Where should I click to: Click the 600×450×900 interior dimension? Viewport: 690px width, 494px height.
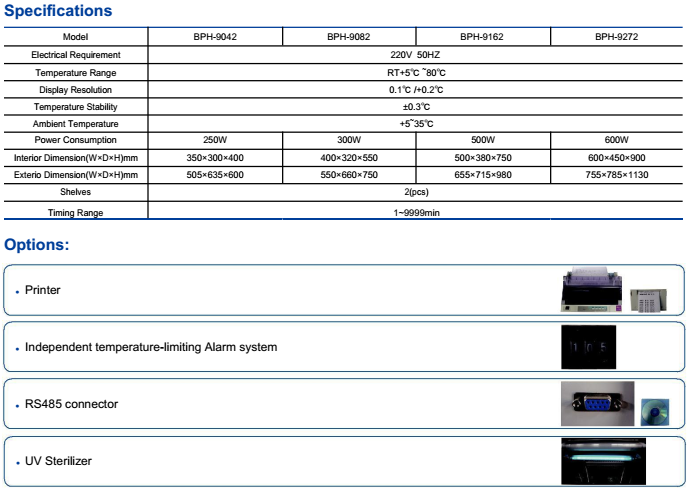click(617, 158)
